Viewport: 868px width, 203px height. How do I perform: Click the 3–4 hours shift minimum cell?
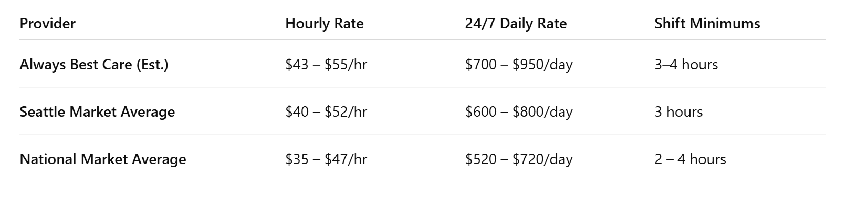686,65
